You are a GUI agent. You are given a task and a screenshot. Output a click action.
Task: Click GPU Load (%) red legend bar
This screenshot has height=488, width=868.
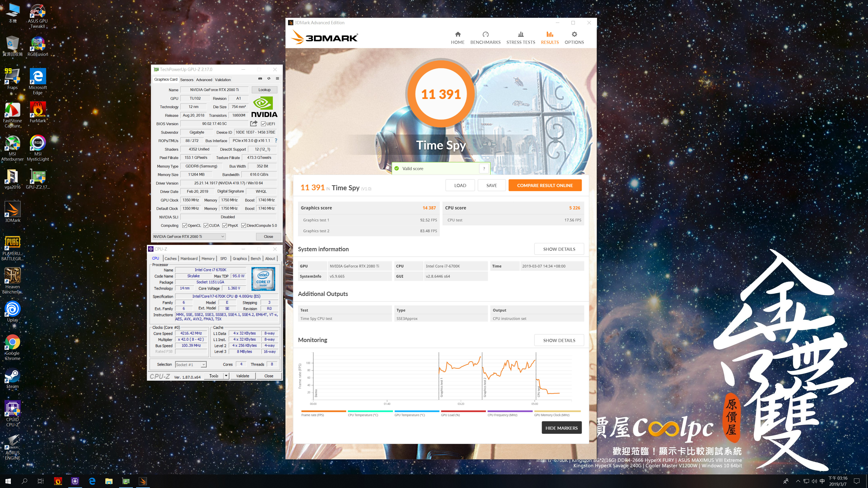click(x=463, y=411)
